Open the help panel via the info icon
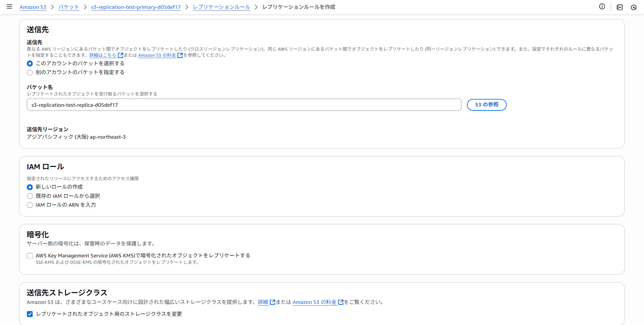The height and width of the screenshot is (325, 644). coord(602,6)
